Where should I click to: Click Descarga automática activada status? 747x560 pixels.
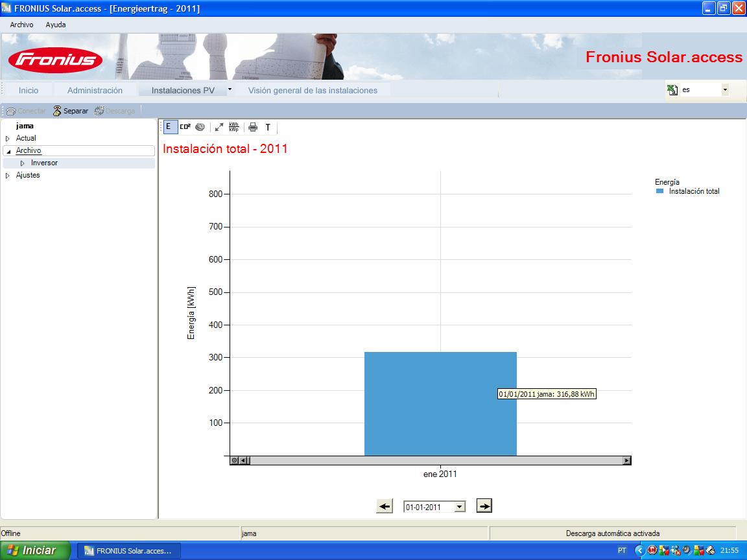tap(613, 533)
